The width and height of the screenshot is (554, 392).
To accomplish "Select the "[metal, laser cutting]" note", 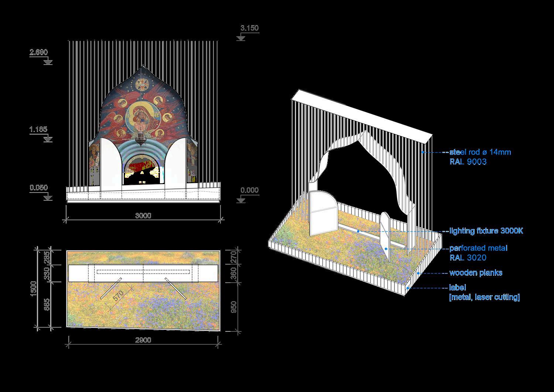I will click(x=485, y=297).
